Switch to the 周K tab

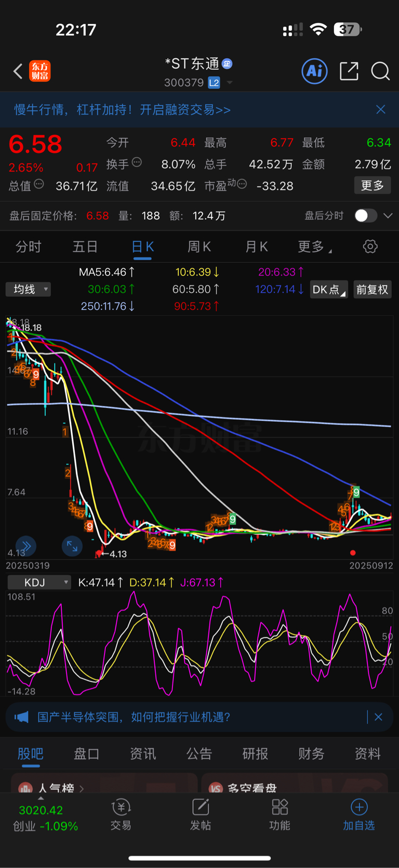(199, 247)
